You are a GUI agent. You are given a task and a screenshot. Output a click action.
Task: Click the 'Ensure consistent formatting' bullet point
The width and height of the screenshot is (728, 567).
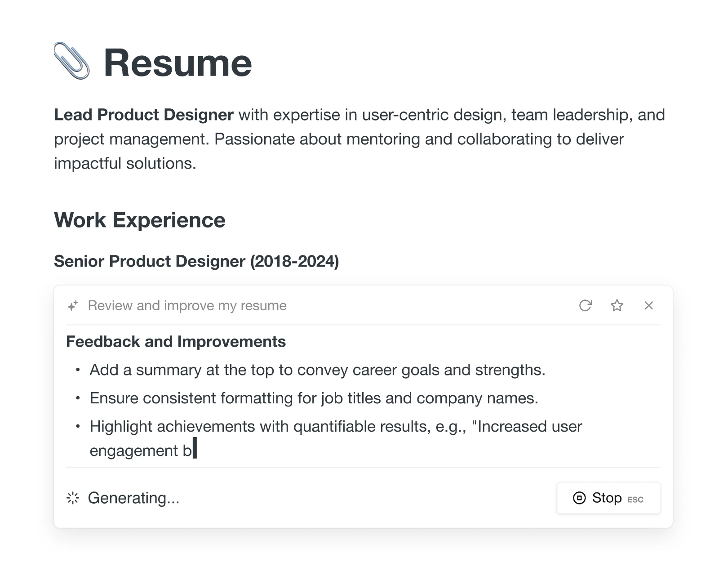tap(314, 398)
